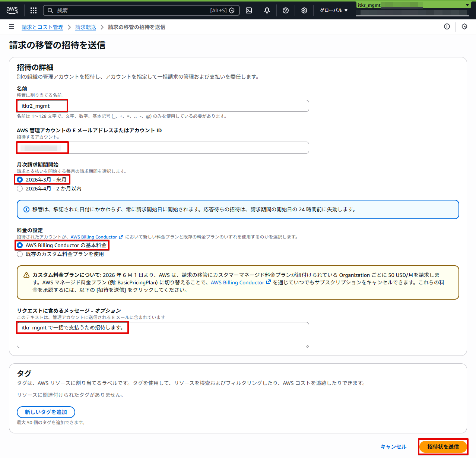Image resolution: width=476 pixels, height=458 pixels.
Task: Select the 2026年3月 - 来月 radio button
Action: click(x=20, y=180)
